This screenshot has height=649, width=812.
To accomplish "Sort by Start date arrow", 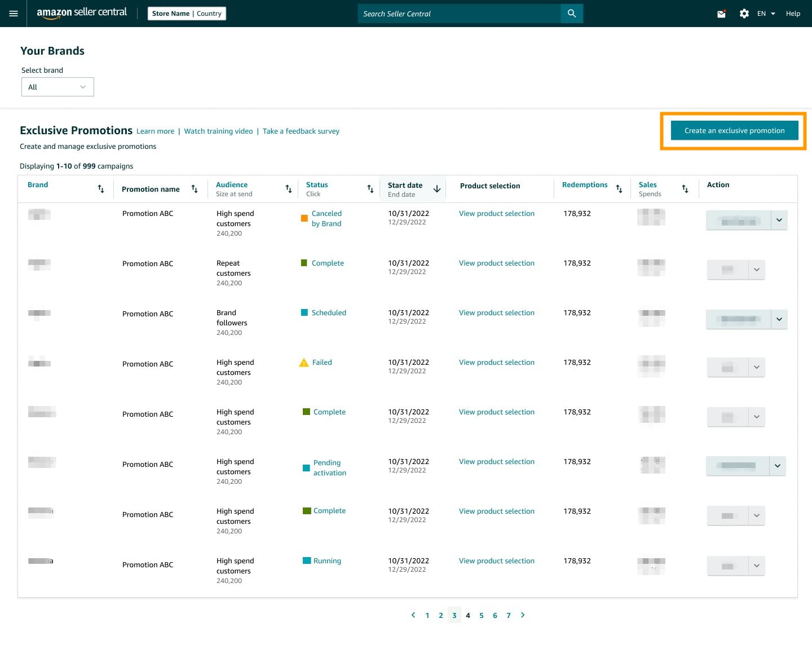I will point(436,189).
